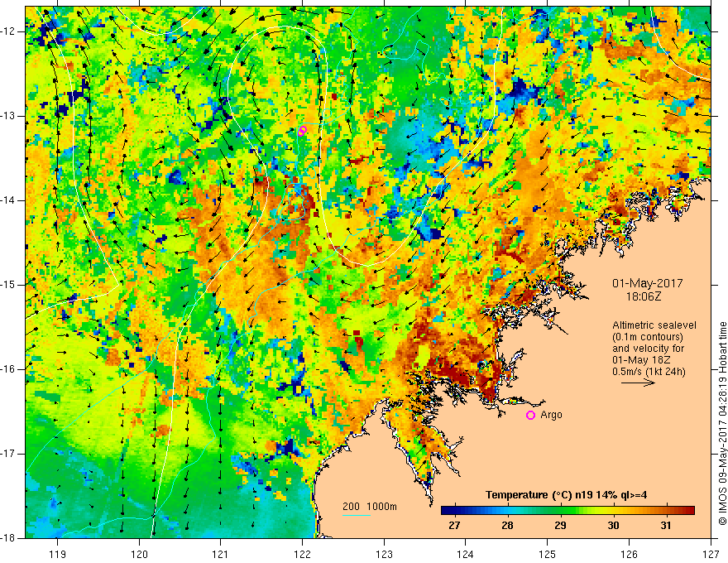Image resolution: width=728 pixels, height=563 pixels.
Task: Click the 'and velocity for' caption line
Action: [x=648, y=349]
